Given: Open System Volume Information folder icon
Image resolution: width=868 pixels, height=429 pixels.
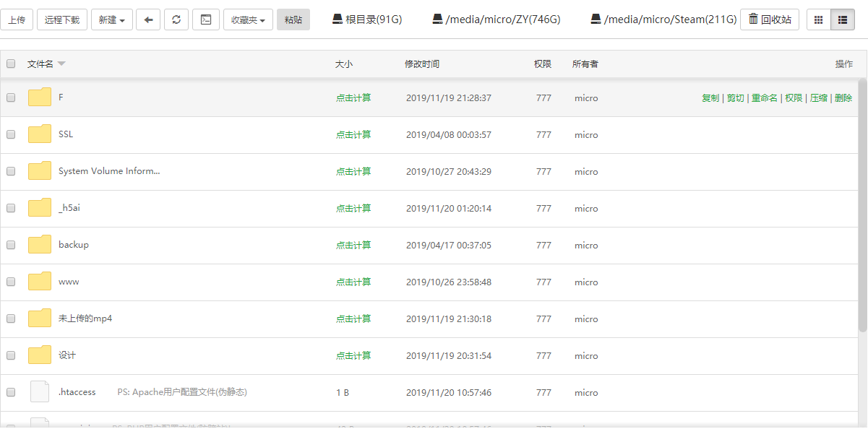Looking at the screenshot, I should pos(40,171).
